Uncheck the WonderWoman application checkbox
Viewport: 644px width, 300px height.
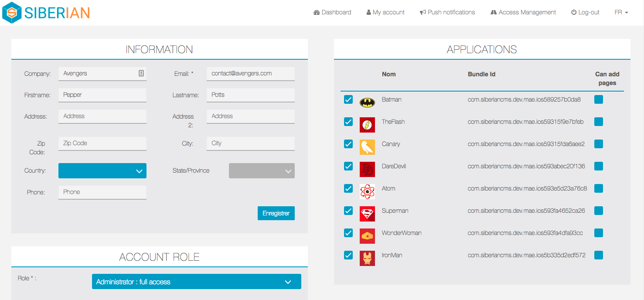point(348,233)
